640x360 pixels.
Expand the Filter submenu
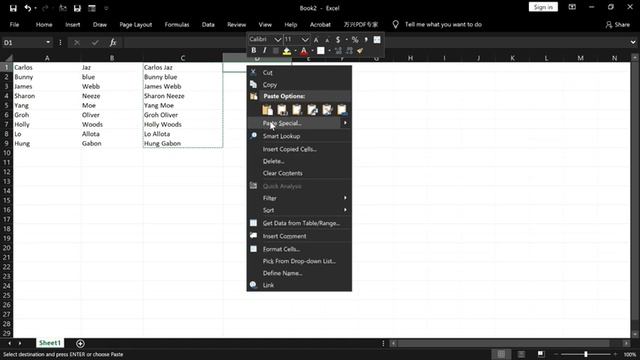[299, 198]
